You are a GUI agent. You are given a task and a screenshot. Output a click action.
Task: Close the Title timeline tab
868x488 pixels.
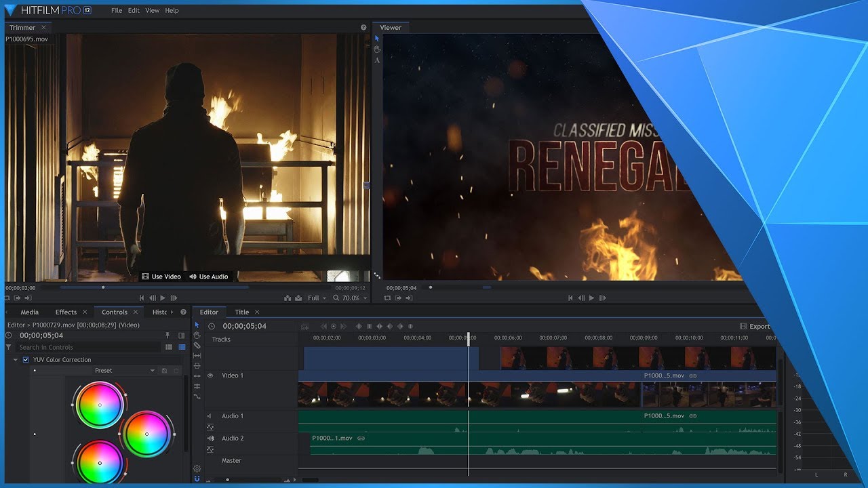click(x=257, y=312)
